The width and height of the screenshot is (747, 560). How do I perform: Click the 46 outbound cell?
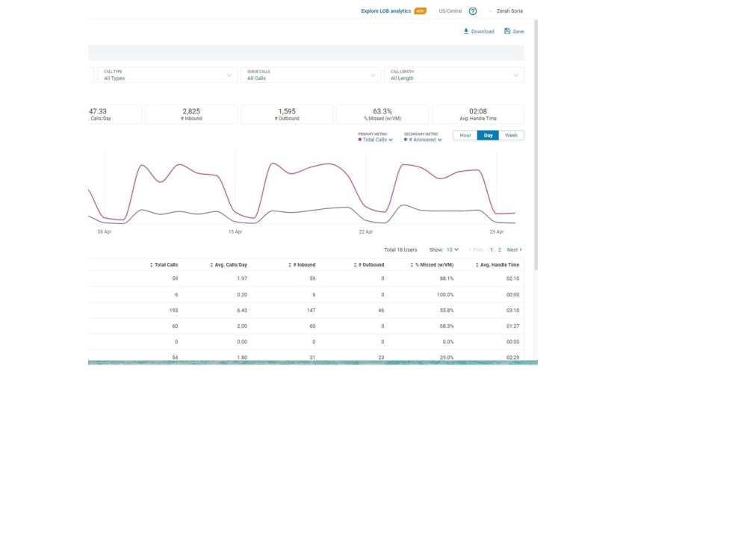[x=381, y=310]
